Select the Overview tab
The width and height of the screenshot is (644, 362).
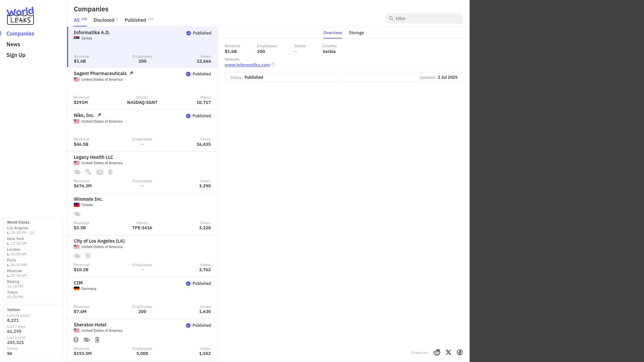(333, 33)
